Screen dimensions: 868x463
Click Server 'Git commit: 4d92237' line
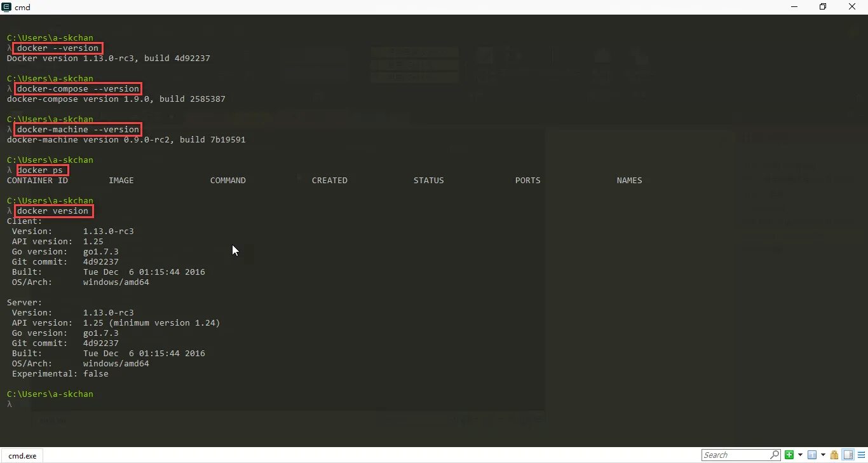tap(65, 343)
